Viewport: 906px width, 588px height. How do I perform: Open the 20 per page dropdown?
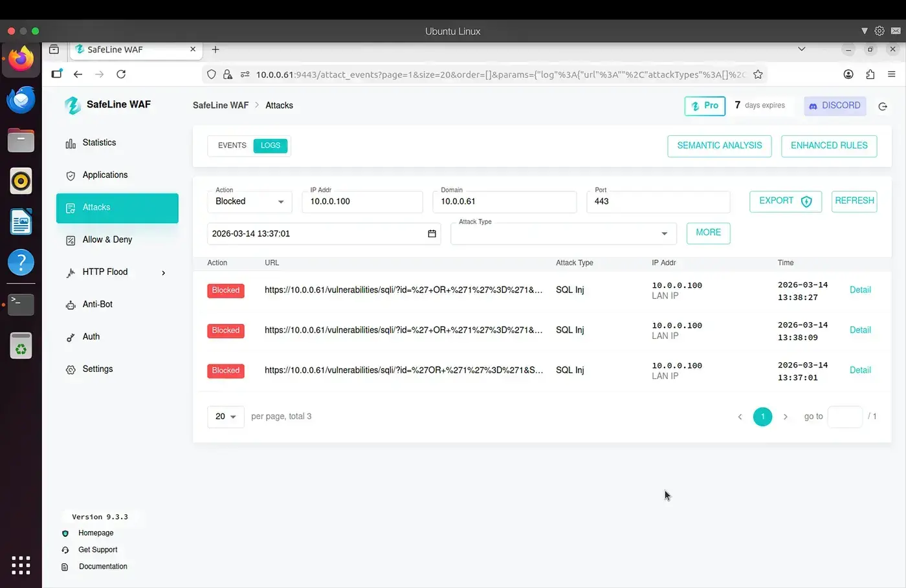point(225,417)
